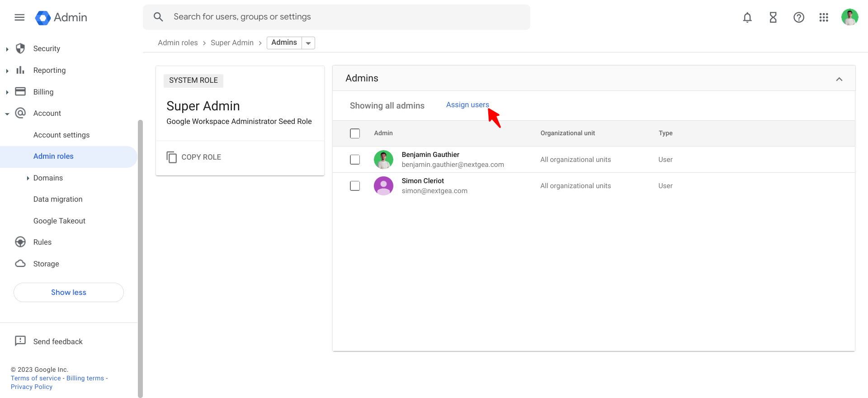Open the Rules menu item

point(42,242)
